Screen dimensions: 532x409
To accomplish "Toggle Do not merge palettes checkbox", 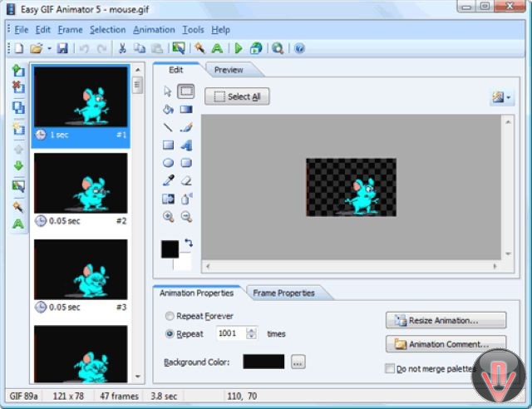I will [390, 368].
